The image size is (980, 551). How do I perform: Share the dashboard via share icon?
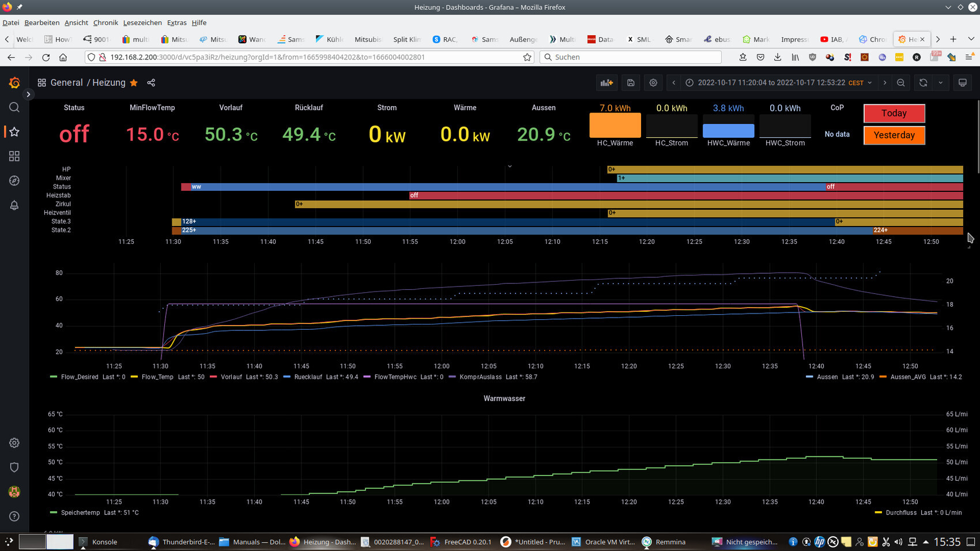click(x=151, y=83)
